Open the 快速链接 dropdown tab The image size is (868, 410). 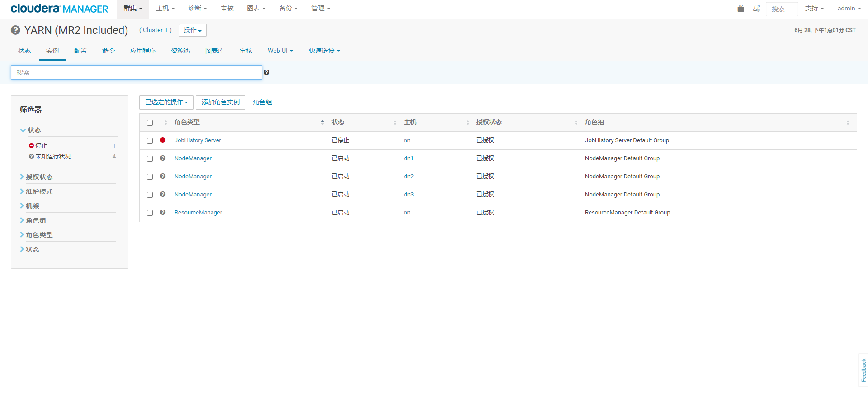pos(325,51)
